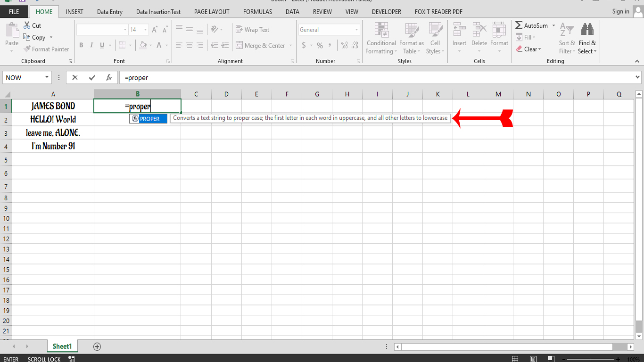Apply Accounting Number Format dollar icon
Image resolution: width=644 pixels, height=362 pixels.
(x=304, y=45)
